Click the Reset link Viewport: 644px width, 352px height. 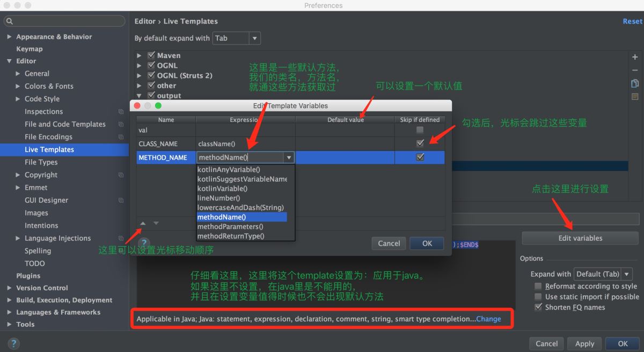click(x=632, y=21)
